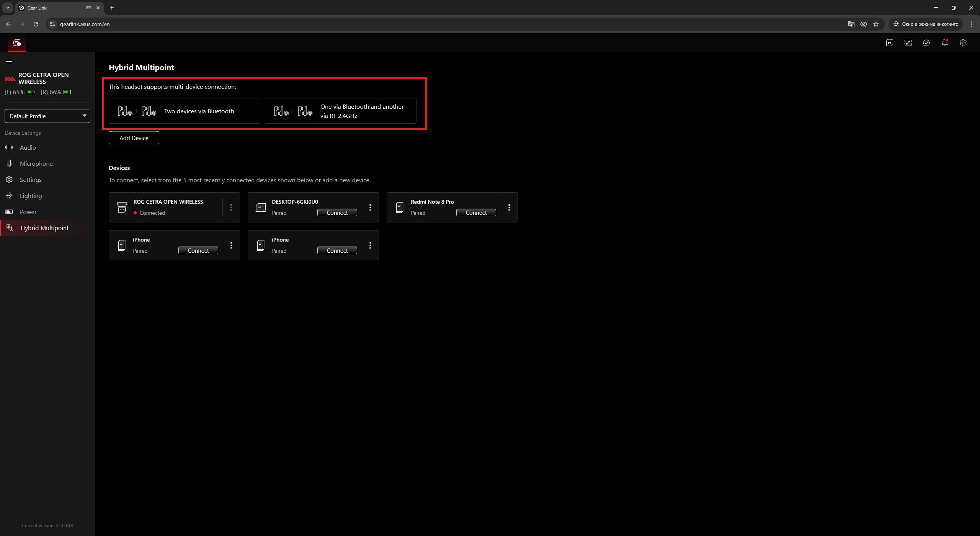Go to the Settings section in the sidebar

47,180
